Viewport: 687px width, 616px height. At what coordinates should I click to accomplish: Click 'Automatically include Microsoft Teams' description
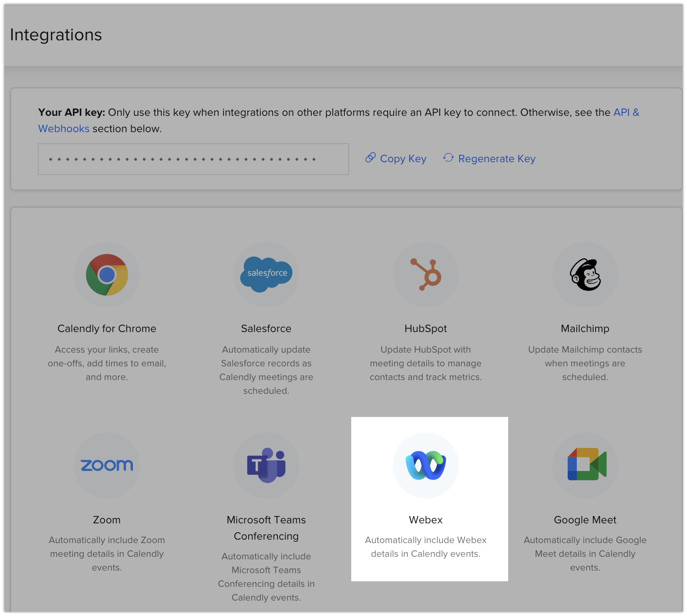coord(266,577)
